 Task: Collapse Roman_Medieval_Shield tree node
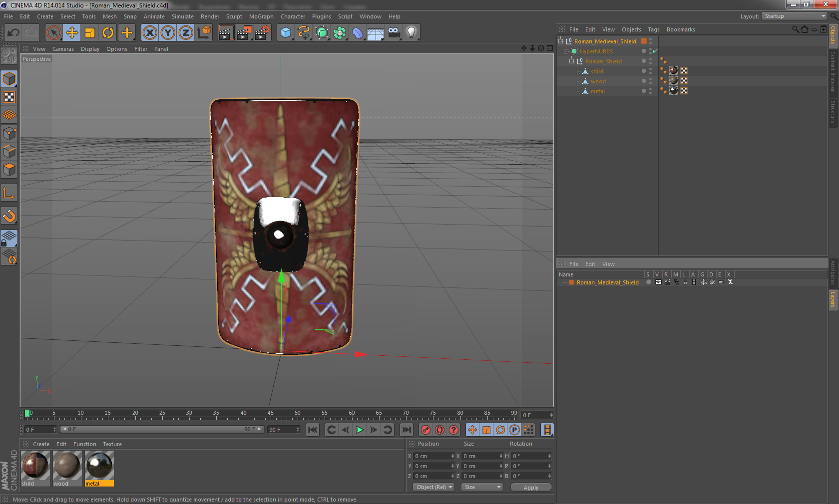pyautogui.click(x=561, y=41)
